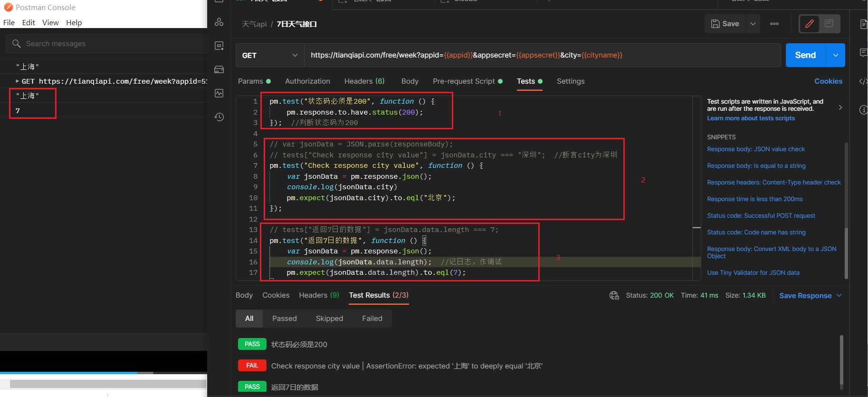Open the File menu in Postman Console
This screenshot has width=868, height=397.
pyautogui.click(x=9, y=22)
